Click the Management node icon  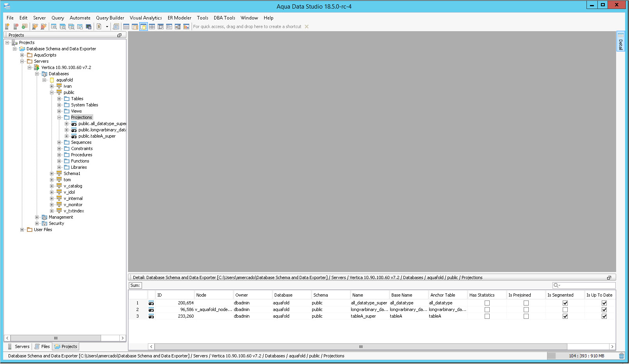(44, 217)
